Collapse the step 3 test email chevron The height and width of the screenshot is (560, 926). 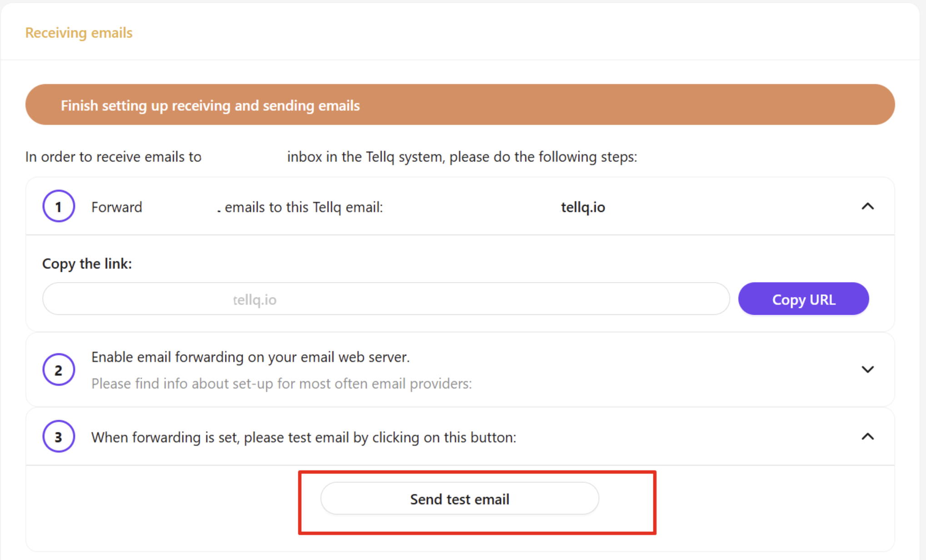(867, 437)
